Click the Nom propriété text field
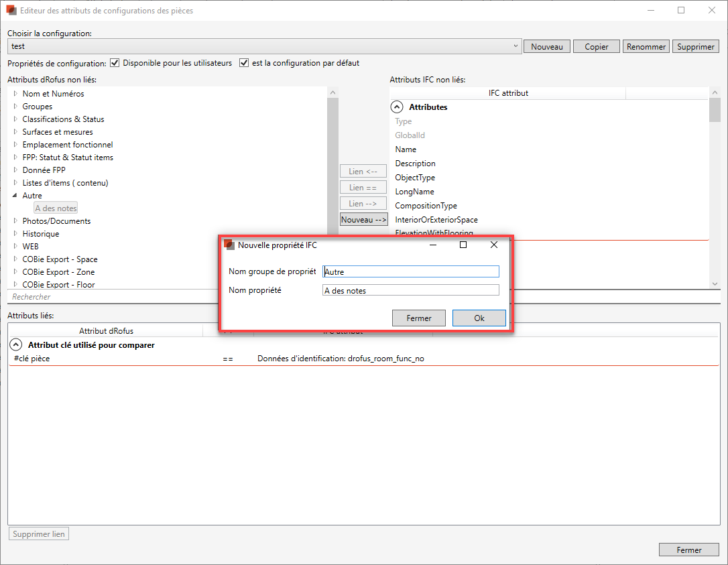This screenshot has height=565, width=728. coord(410,290)
